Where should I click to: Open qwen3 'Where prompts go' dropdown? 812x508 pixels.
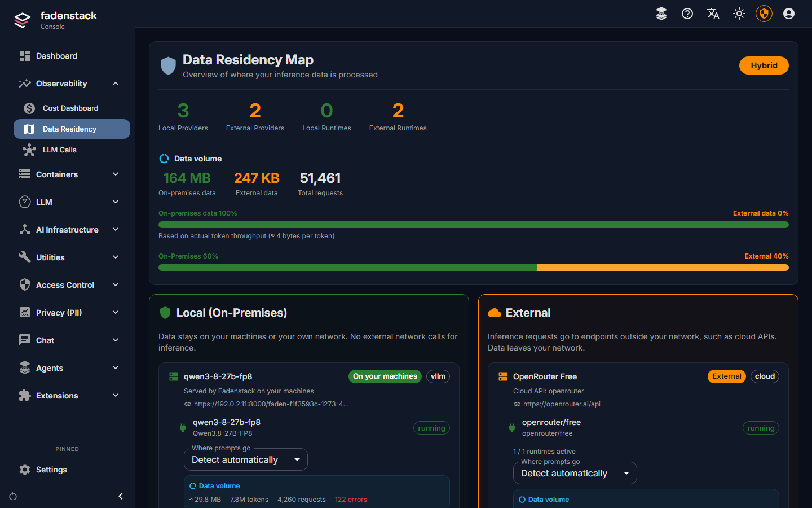[x=246, y=459]
